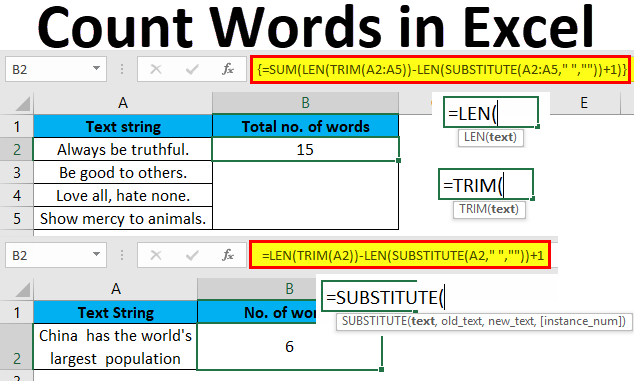The height and width of the screenshot is (381, 634).
Task: Click fill handle of cell with value 6
Action: point(382,369)
